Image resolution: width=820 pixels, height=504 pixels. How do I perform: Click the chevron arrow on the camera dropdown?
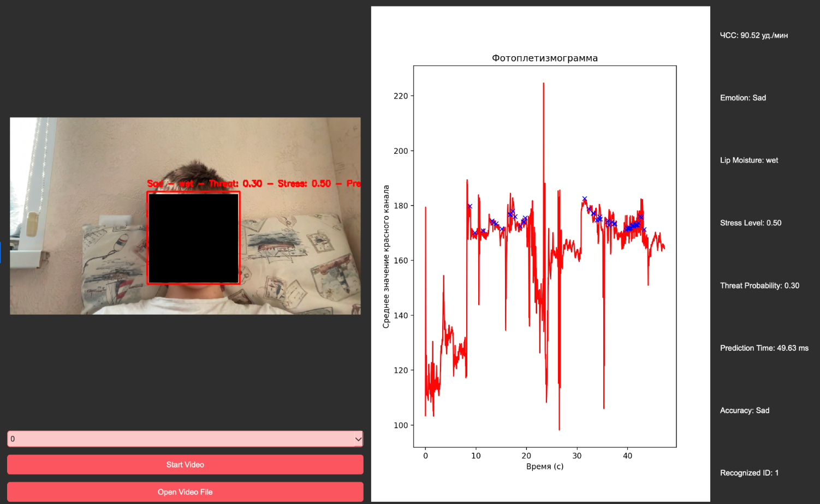click(x=358, y=439)
